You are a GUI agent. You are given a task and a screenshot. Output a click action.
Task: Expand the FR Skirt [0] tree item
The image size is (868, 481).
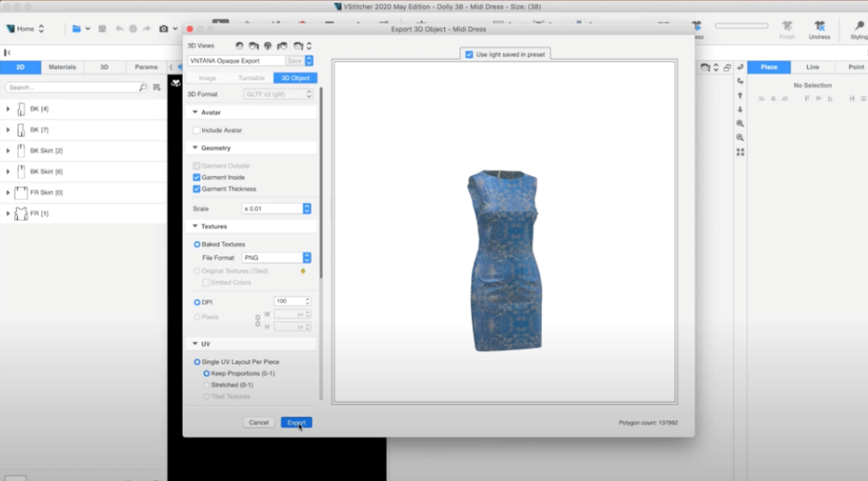[x=8, y=193]
